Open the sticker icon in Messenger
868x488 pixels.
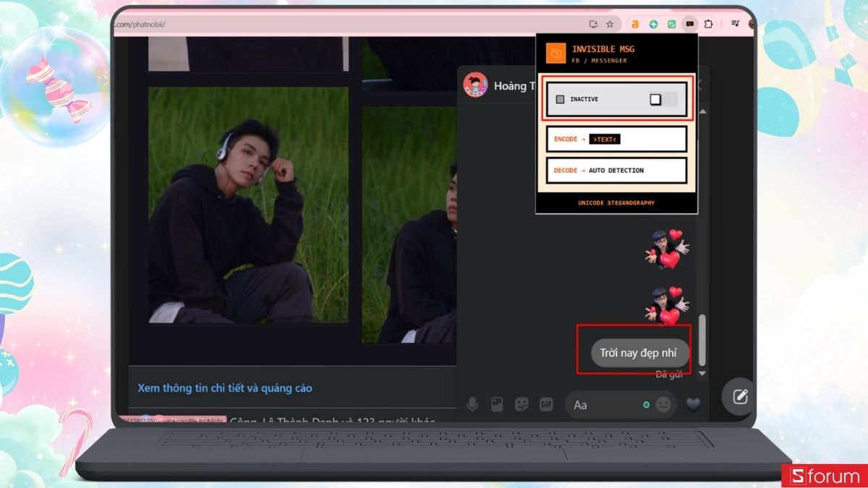[x=522, y=405]
